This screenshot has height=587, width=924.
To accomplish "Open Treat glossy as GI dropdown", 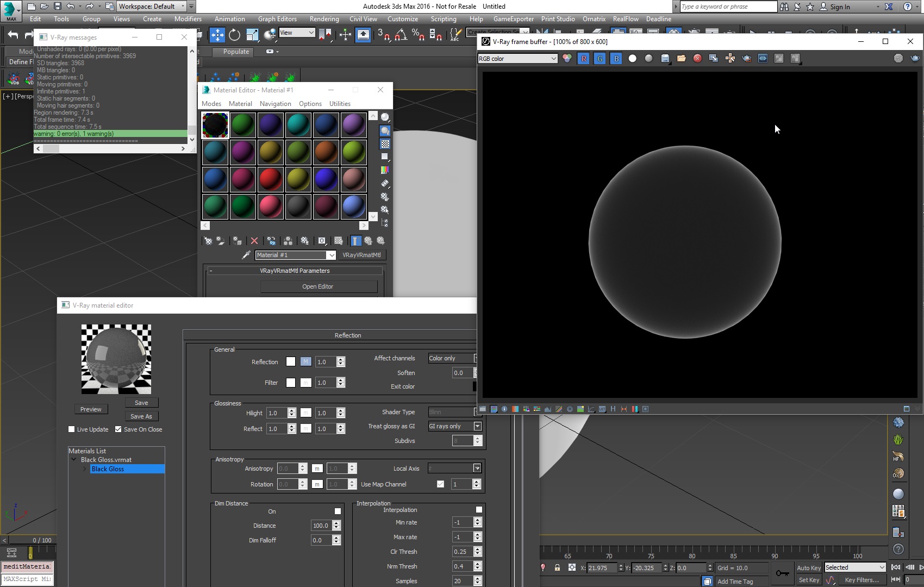I will [455, 426].
